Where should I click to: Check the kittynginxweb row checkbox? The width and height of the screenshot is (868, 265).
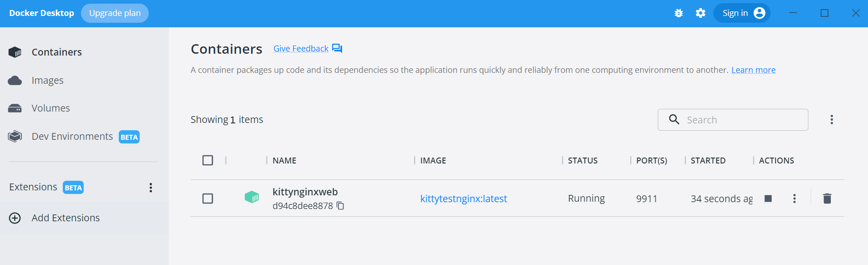click(x=207, y=199)
